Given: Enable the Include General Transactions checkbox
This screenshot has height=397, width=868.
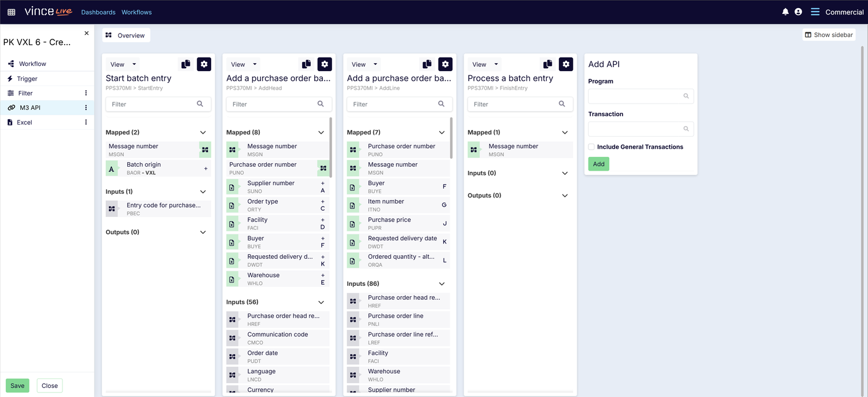Looking at the screenshot, I should (591, 147).
